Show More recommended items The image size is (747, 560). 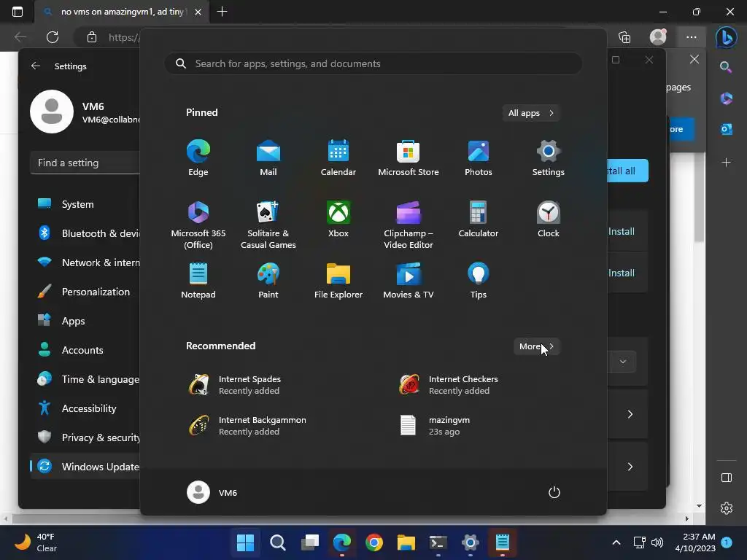tap(536, 346)
